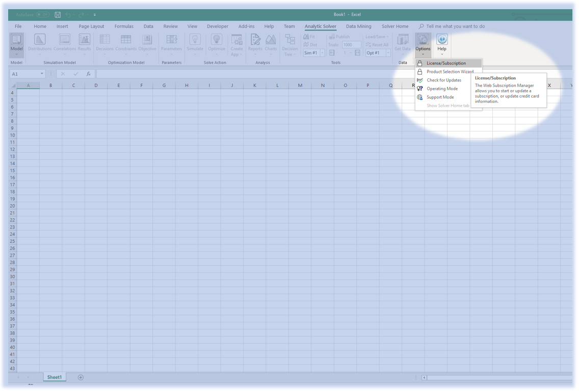
Task: Open the File tab
Action: (18, 26)
